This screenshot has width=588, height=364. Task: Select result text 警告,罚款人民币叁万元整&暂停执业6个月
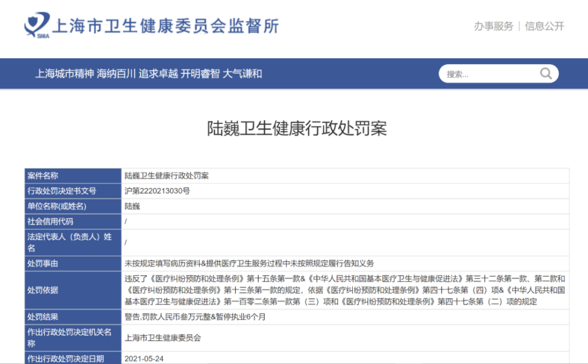pos(195,317)
